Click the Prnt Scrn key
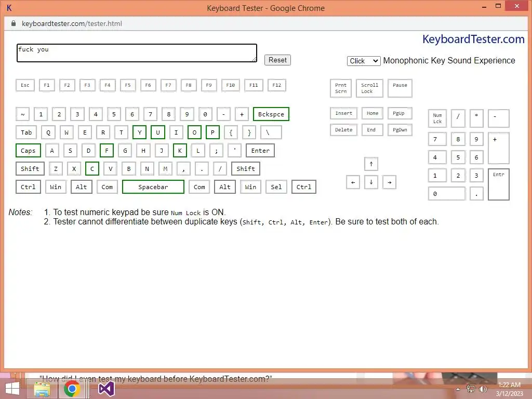Viewport: 532px width, 399px height. 341,88
